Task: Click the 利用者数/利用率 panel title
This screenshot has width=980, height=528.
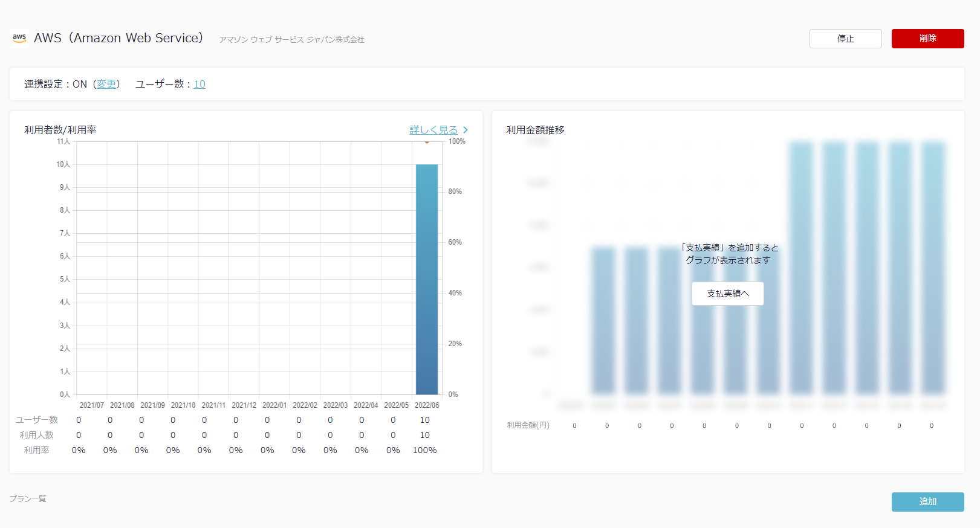Action: 60,130
